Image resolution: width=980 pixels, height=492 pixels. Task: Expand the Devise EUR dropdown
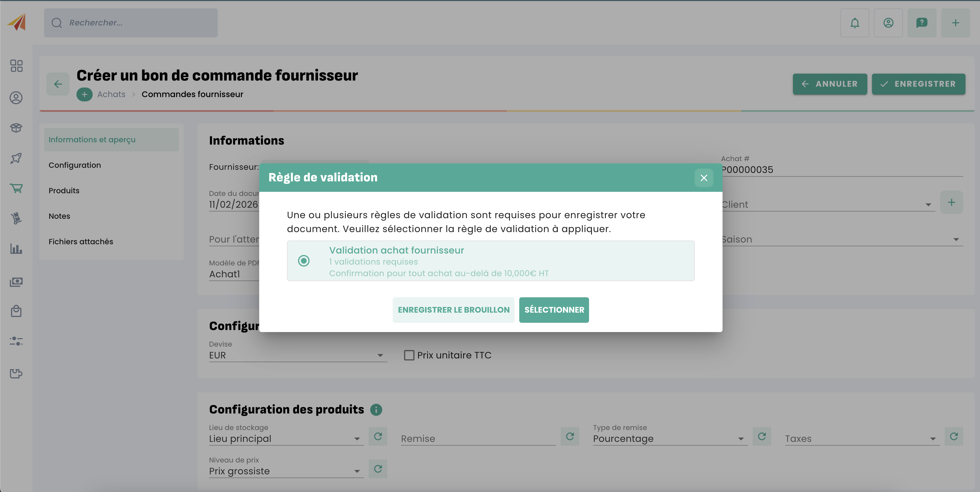pyautogui.click(x=297, y=356)
